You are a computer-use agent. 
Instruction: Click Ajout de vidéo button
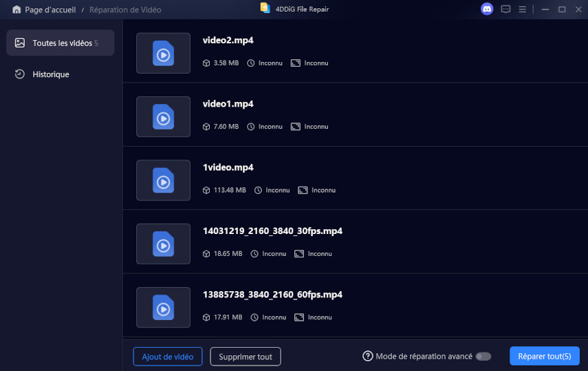point(168,357)
